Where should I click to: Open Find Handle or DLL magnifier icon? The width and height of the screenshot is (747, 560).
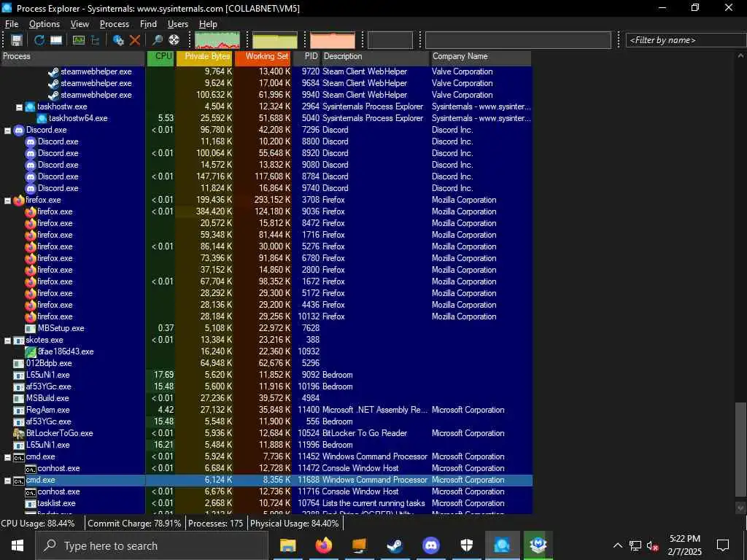(158, 41)
